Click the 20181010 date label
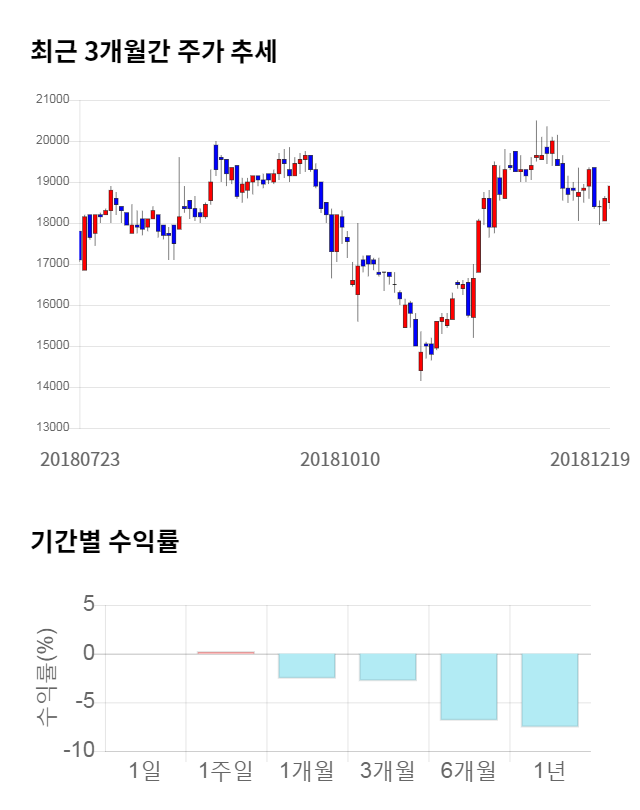Viewport: 640px width, 810px height. click(340, 459)
